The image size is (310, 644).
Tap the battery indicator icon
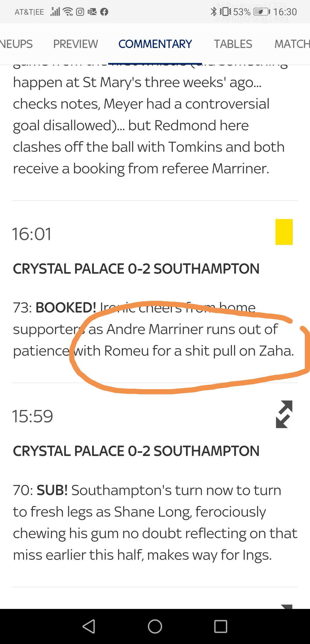click(261, 12)
